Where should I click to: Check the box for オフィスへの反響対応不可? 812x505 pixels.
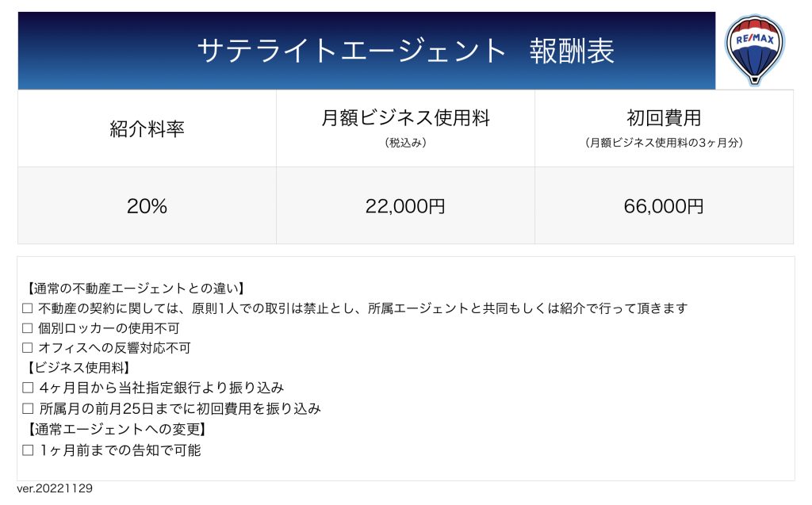[28, 348]
